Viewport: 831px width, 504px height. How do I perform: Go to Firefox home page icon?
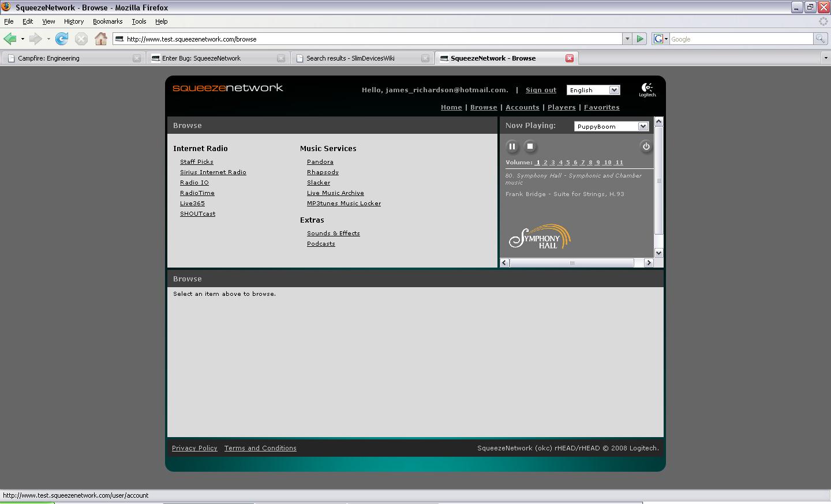(x=101, y=39)
